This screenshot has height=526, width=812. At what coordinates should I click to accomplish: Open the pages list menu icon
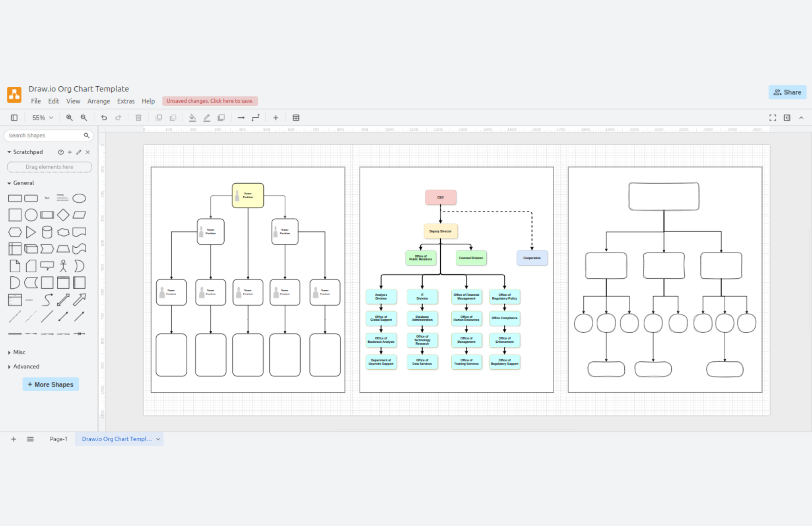click(30, 439)
